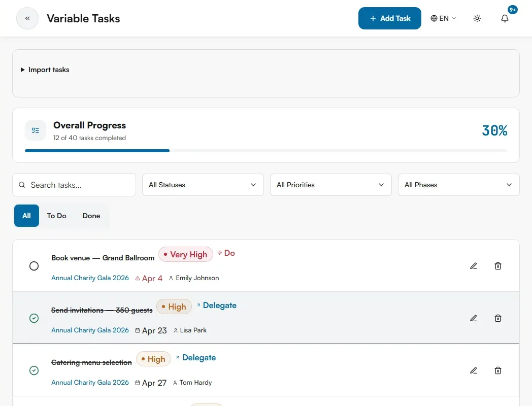Open the All Statuses dropdown
532x406 pixels.
pos(203,185)
